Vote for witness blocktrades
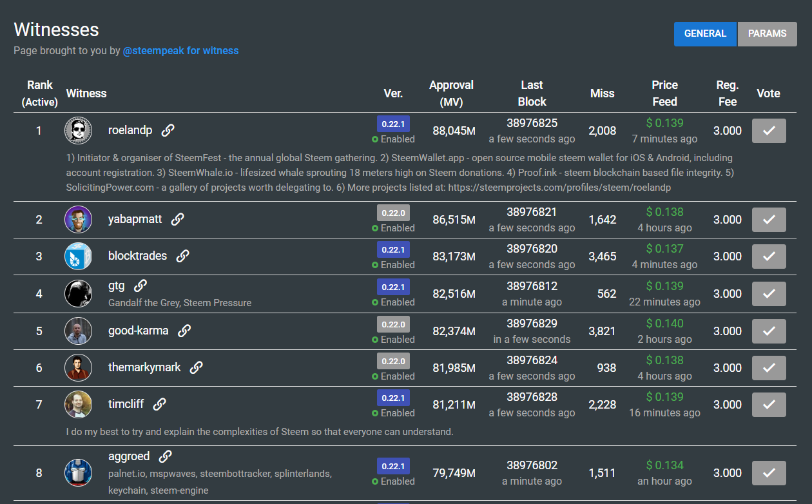Viewport: 812px width, 504px height. pos(769,257)
